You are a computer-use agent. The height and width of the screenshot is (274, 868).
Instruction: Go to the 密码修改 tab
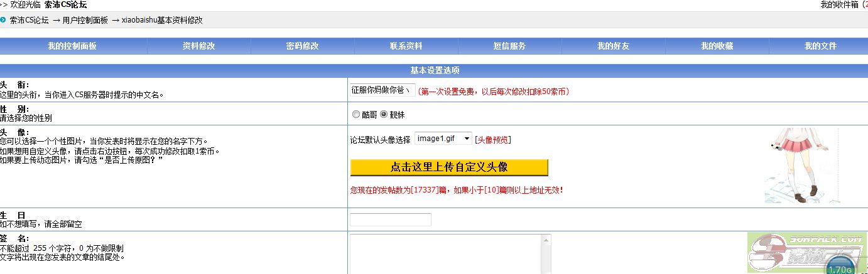302,46
